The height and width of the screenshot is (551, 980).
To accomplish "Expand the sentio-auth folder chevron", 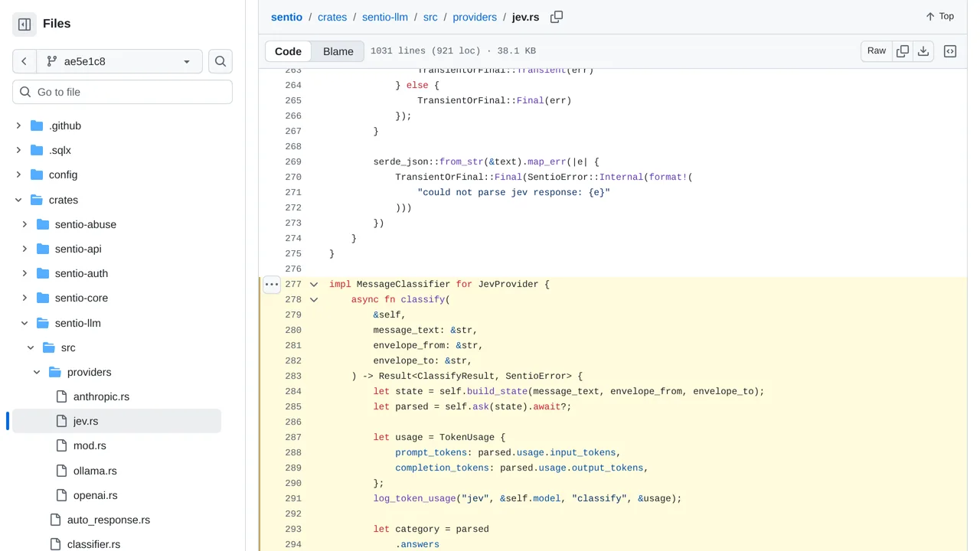I will (x=24, y=273).
